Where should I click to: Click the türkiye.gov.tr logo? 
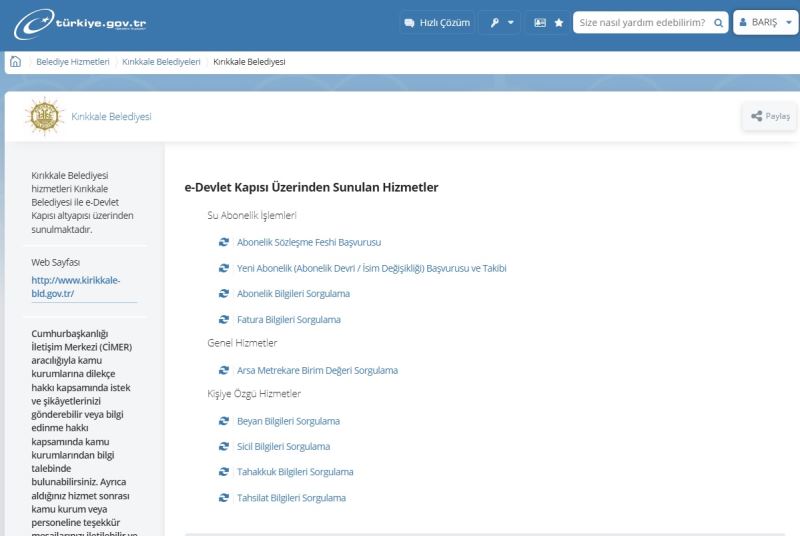pyautogui.click(x=80, y=23)
